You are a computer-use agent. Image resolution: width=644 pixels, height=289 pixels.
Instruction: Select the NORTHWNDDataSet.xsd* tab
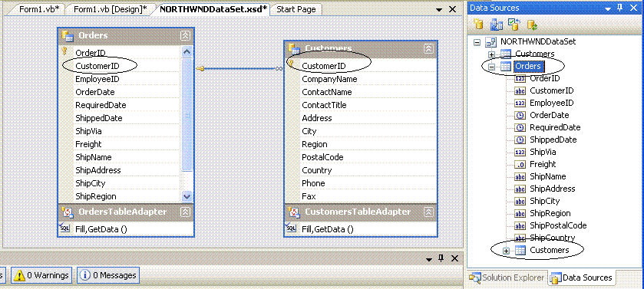coord(213,9)
